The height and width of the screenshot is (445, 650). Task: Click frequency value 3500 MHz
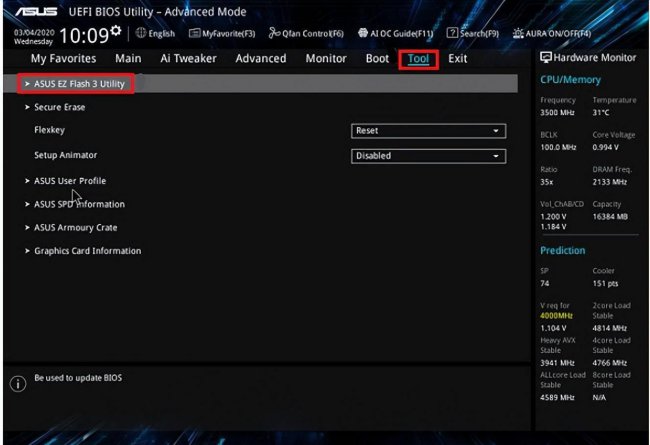[557, 113]
